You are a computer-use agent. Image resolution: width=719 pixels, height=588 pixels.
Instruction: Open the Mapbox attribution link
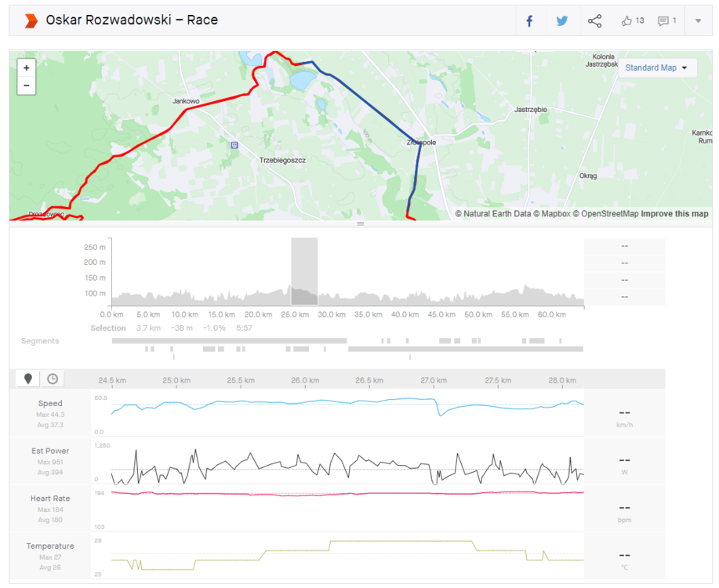[552, 214]
